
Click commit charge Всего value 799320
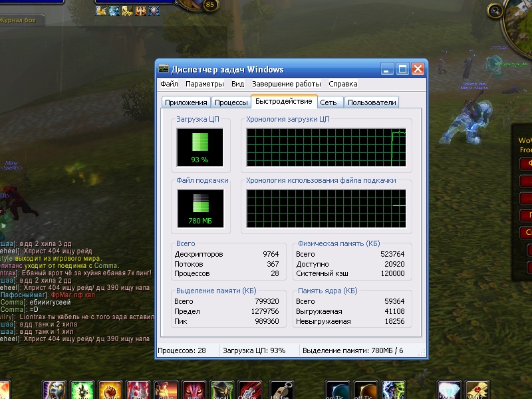(267, 301)
